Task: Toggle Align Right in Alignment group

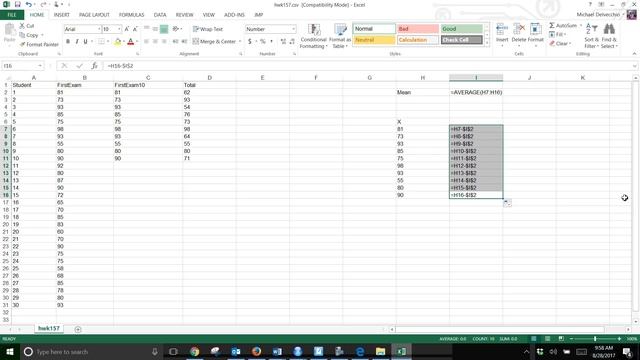Action: click(164, 41)
